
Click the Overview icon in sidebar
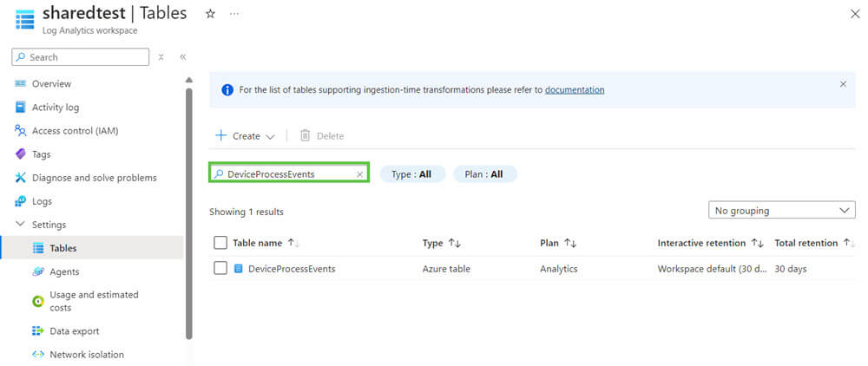pyautogui.click(x=21, y=83)
